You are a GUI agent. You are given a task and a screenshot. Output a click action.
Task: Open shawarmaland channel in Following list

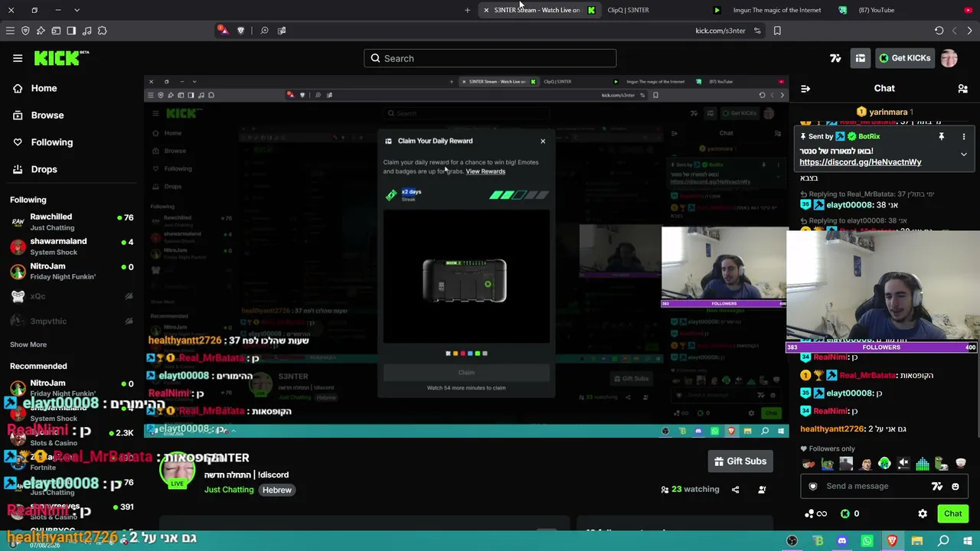pos(71,247)
